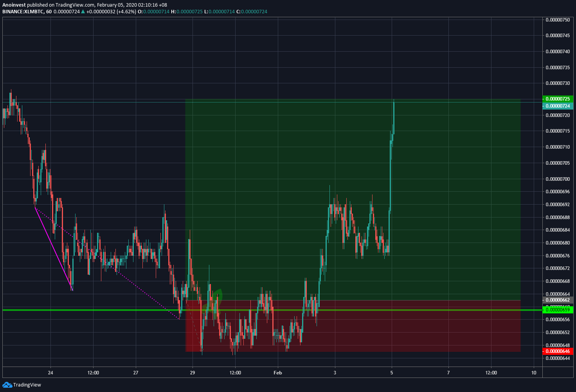Click the 12:00 label between 7 and 10
Image resolution: width=576 pixels, height=392 pixels.
click(x=491, y=372)
